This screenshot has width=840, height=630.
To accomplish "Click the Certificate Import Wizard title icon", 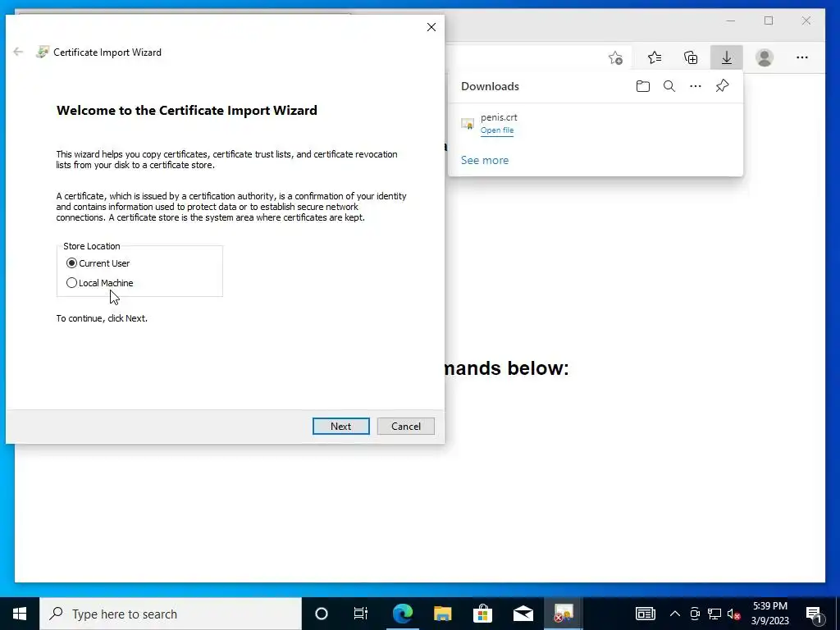I will point(43,52).
